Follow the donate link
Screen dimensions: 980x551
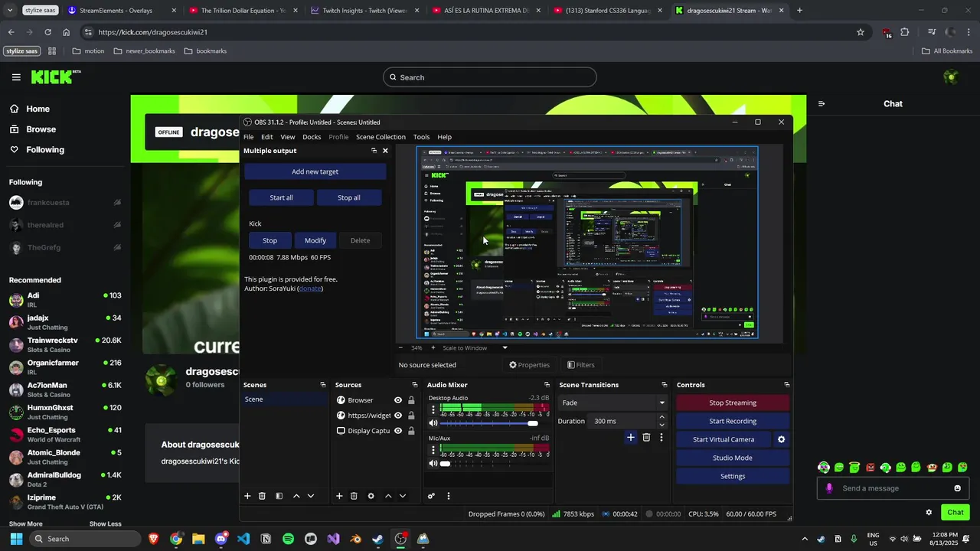pyautogui.click(x=310, y=289)
